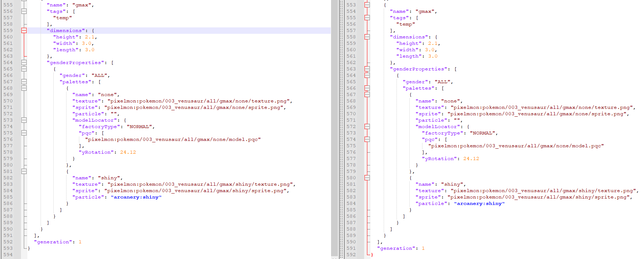The width and height of the screenshot is (644, 259).
Task: Collapse the "pqc" fold at right line 574
Action: 367,139
